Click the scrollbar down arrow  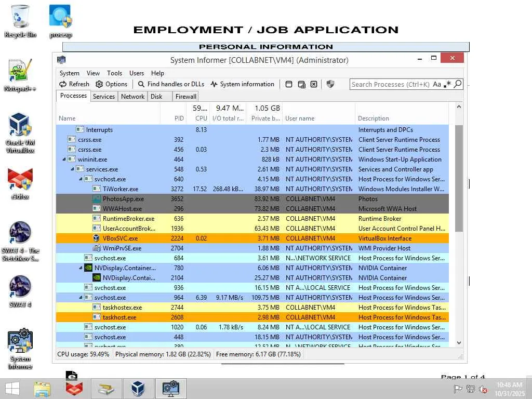tap(459, 343)
